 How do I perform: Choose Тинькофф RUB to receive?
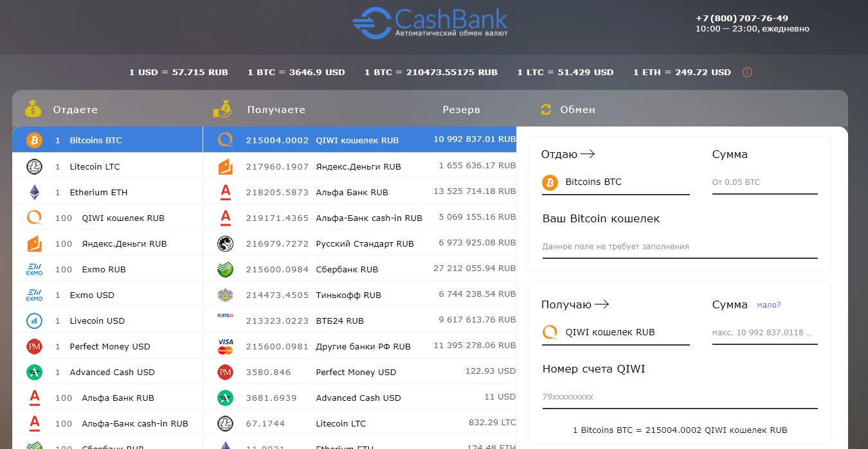point(359,295)
